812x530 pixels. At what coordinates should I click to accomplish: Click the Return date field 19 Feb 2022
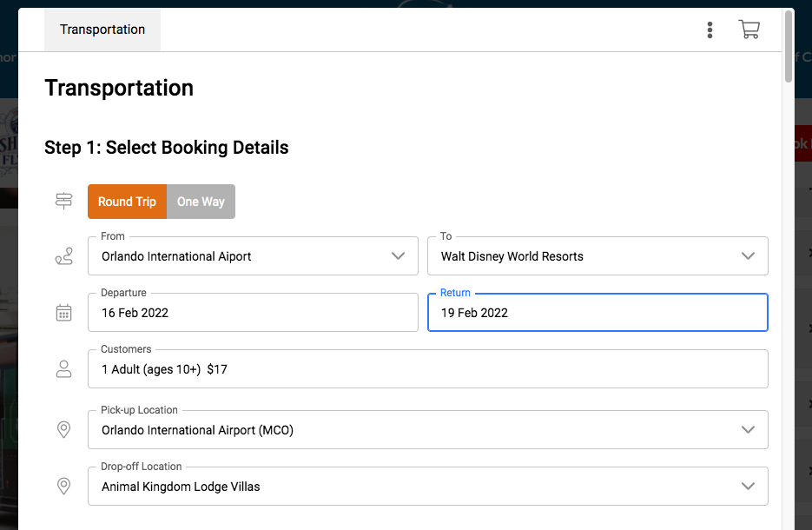pyautogui.click(x=597, y=313)
